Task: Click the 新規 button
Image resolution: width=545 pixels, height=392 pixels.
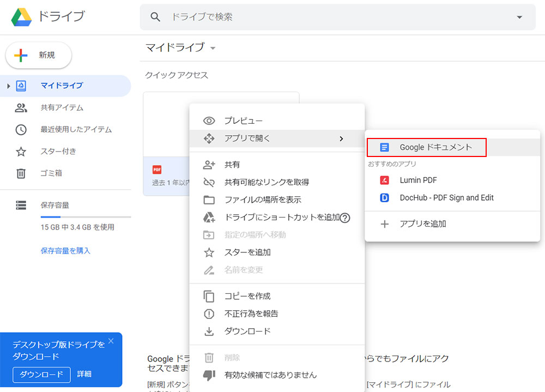Action: click(39, 55)
